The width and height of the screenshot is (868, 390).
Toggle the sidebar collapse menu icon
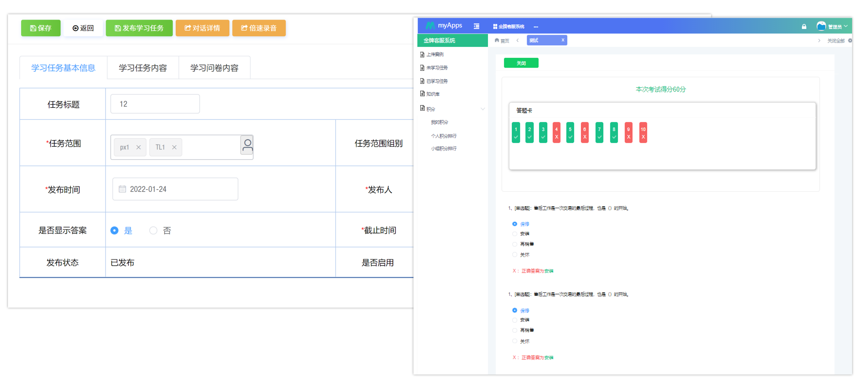(x=476, y=26)
